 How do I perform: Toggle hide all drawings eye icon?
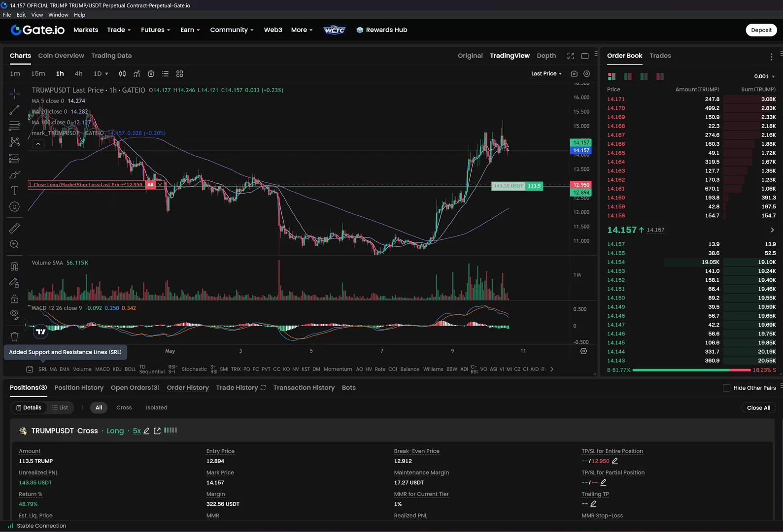15,314
